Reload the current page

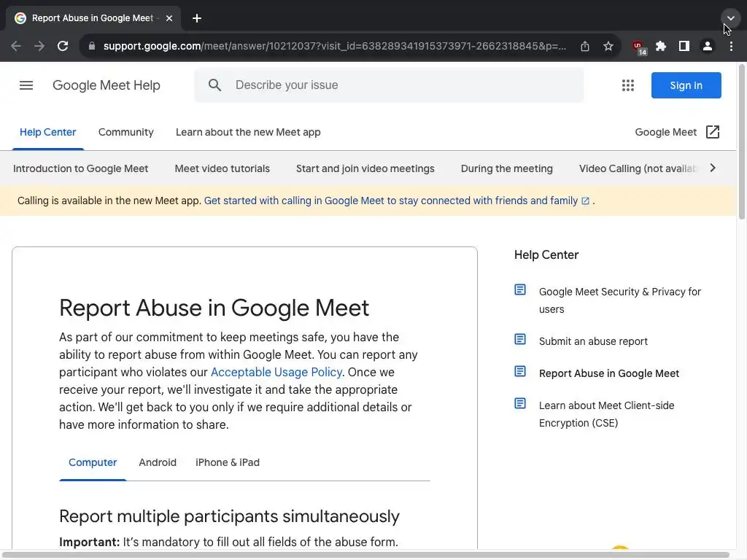pos(63,46)
